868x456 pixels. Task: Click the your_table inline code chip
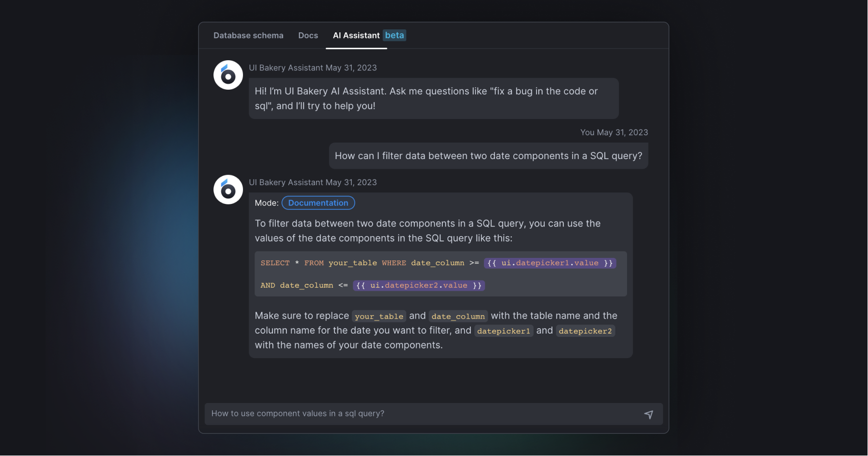pyautogui.click(x=379, y=316)
